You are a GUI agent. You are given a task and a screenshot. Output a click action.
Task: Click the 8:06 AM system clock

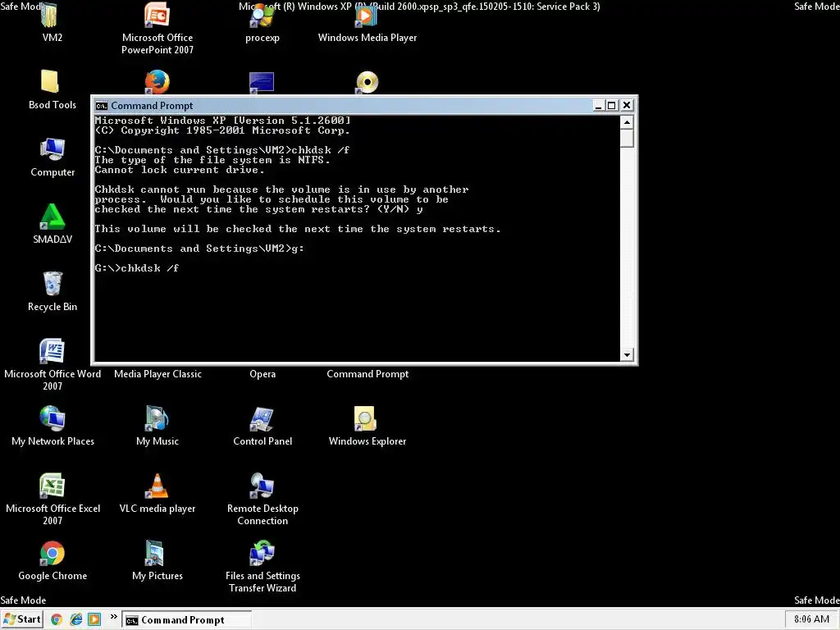click(x=811, y=619)
